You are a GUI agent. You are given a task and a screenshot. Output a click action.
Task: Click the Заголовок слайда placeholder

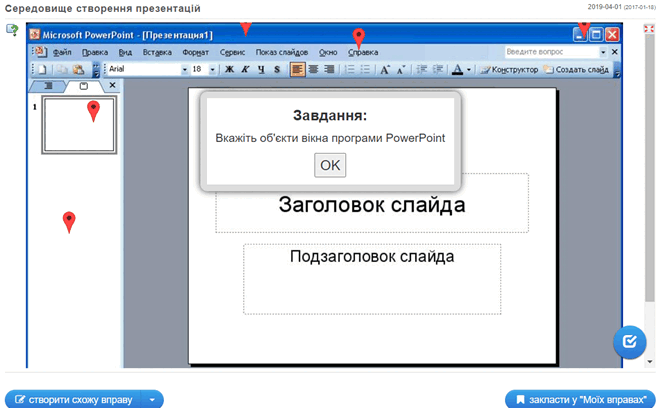coord(372,205)
